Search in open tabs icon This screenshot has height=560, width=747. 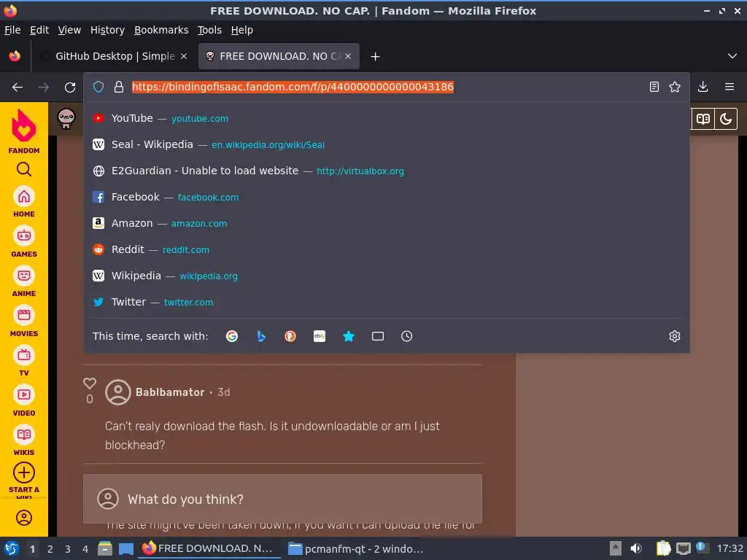tap(378, 336)
